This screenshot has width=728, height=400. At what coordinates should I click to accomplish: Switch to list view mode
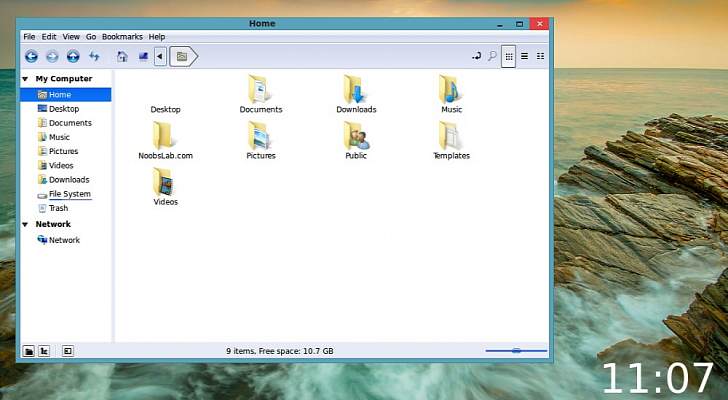tap(525, 57)
